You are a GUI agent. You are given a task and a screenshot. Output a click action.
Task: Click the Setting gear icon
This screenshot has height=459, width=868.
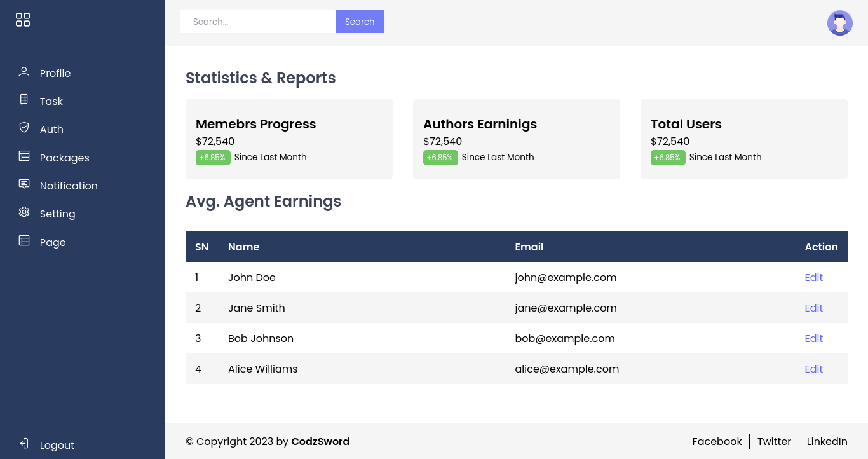[x=24, y=212]
